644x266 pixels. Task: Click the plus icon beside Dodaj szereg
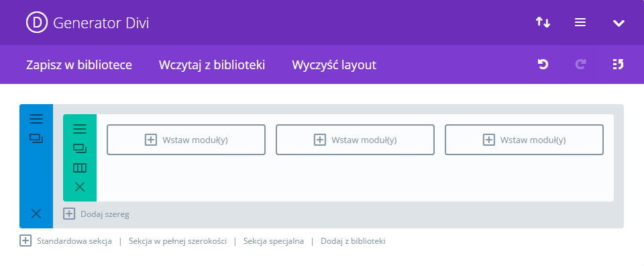click(x=69, y=214)
